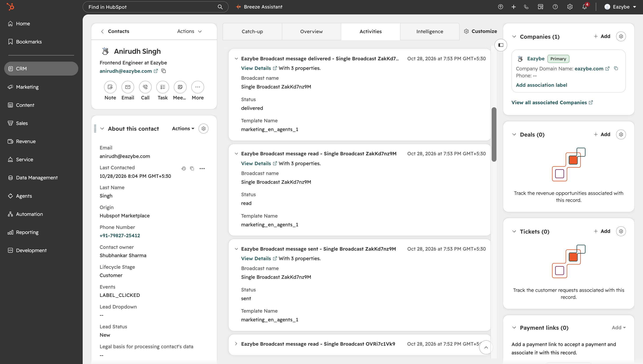This screenshot has width=643, height=364.
Task: Collapse the Tickets card
Action: click(x=514, y=232)
